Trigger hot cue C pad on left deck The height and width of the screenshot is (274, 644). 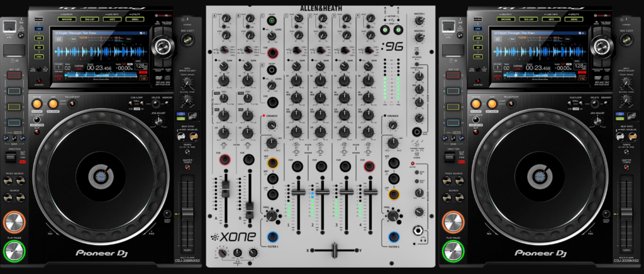pyautogui.click(x=14, y=107)
